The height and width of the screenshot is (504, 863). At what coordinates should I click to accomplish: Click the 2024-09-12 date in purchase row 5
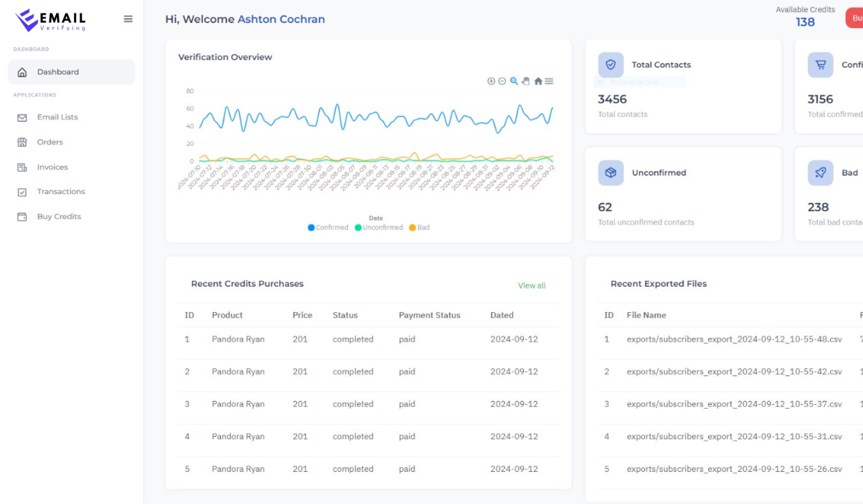(x=514, y=469)
